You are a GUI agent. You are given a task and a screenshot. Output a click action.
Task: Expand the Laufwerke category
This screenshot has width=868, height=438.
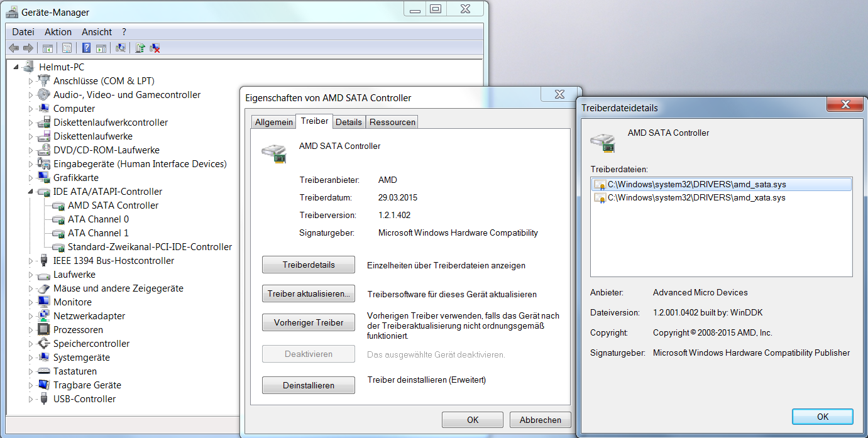pos(30,274)
